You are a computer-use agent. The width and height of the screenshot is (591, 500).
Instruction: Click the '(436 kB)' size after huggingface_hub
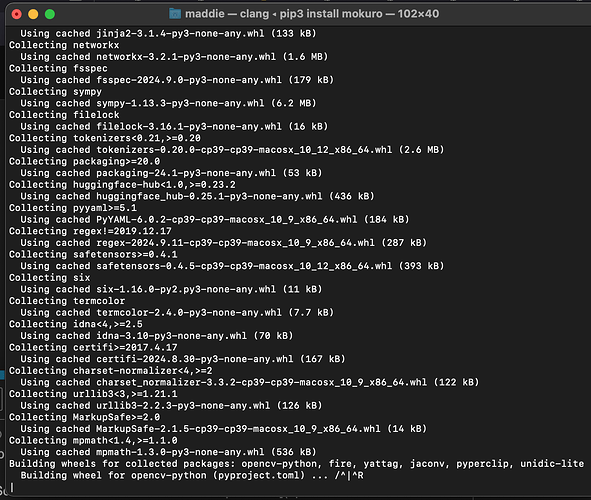(352, 196)
